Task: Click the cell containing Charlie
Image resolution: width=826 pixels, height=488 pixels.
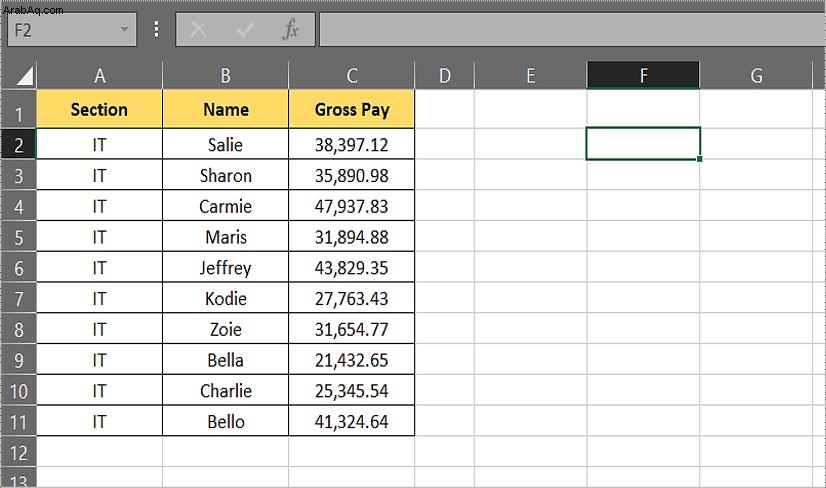Action: [x=225, y=391]
